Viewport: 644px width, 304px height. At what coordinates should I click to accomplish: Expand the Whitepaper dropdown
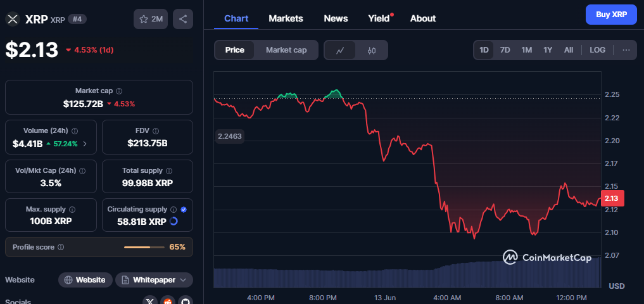(x=154, y=280)
